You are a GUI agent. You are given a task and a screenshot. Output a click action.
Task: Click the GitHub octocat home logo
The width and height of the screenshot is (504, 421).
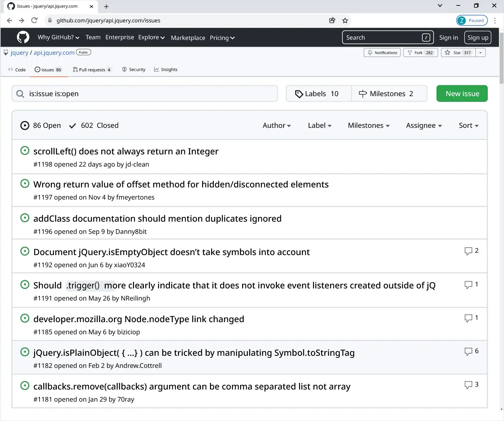(23, 37)
